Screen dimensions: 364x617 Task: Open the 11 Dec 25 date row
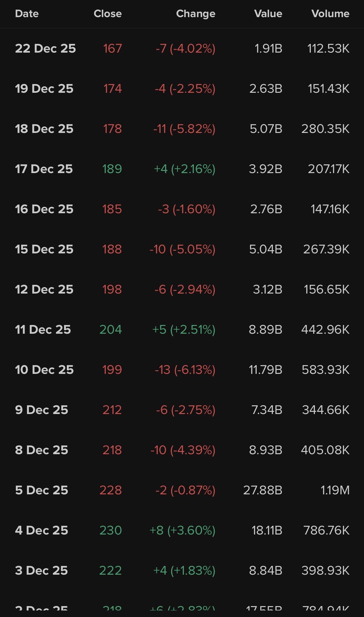(x=43, y=330)
